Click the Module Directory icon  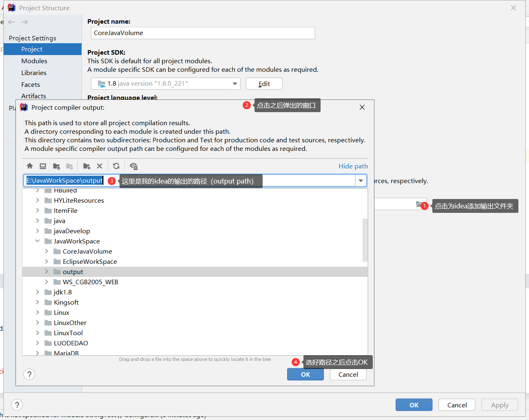pos(69,166)
